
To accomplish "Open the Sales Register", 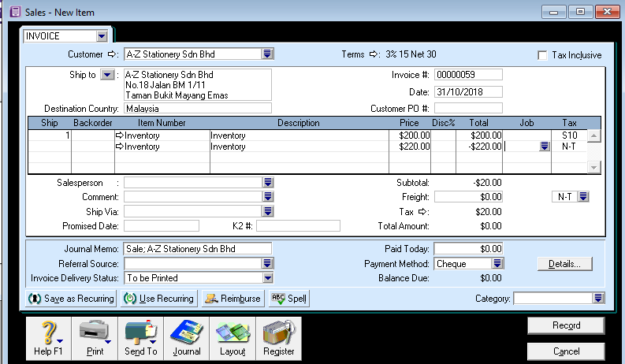I will click(x=279, y=339).
